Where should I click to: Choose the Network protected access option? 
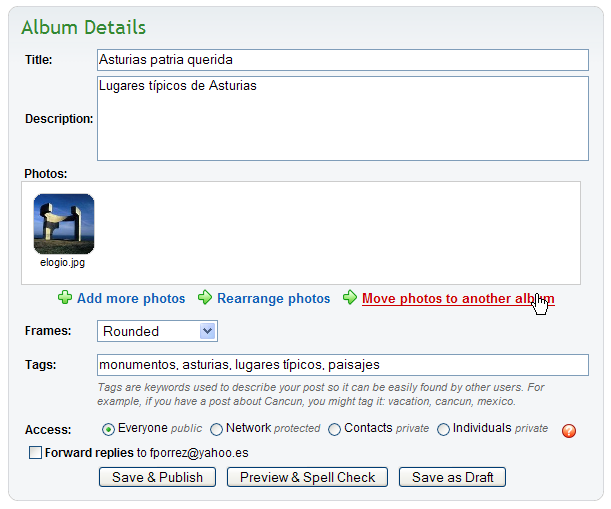click(x=217, y=429)
